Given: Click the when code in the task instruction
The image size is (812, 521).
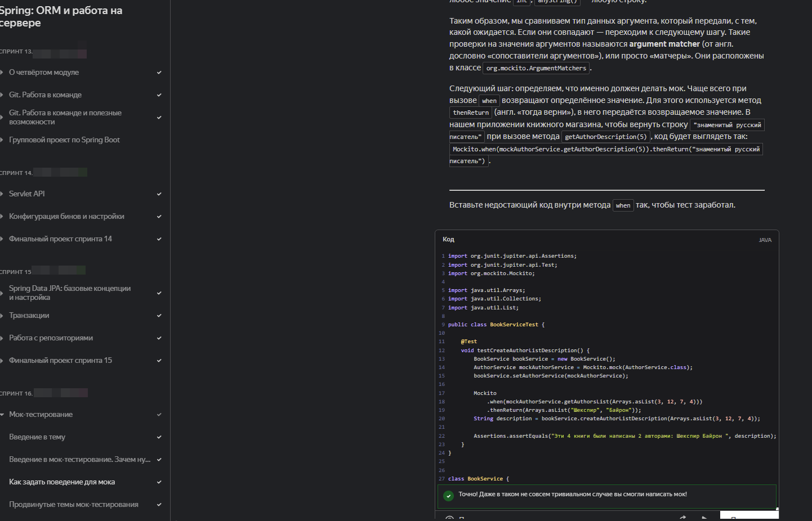Looking at the screenshot, I should tap(623, 206).
